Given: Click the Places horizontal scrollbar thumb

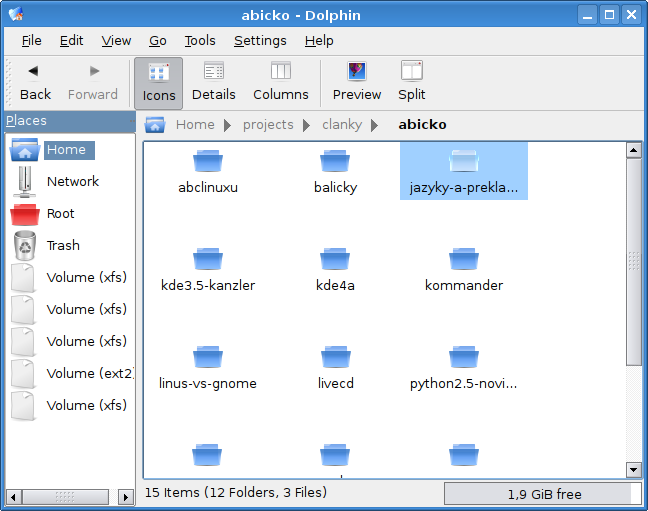Looking at the screenshot, I should 65,497.
